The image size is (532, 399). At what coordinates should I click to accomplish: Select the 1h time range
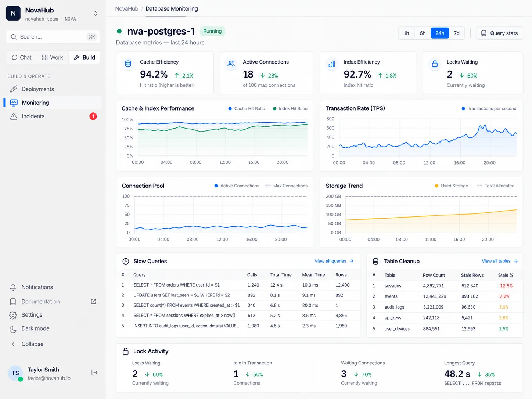click(406, 33)
